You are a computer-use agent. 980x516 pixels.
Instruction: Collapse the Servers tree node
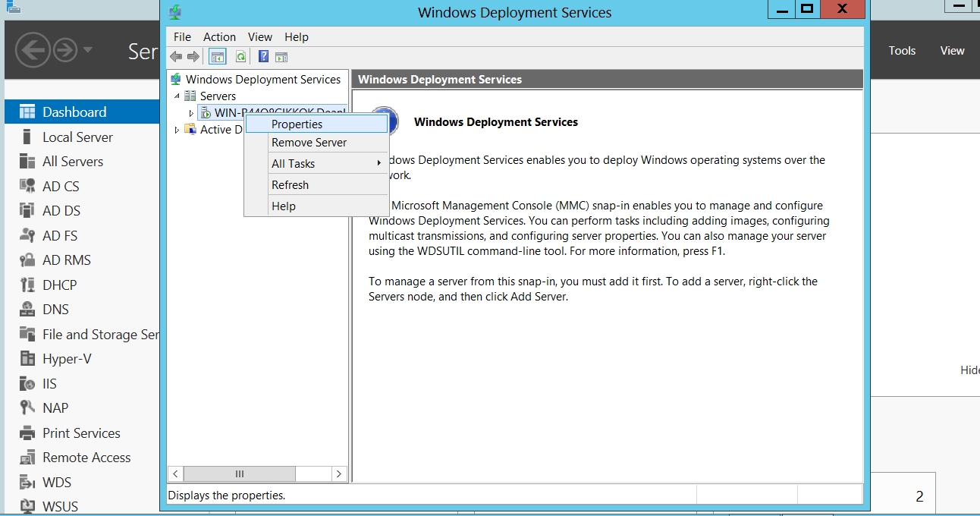pos(177,96)
